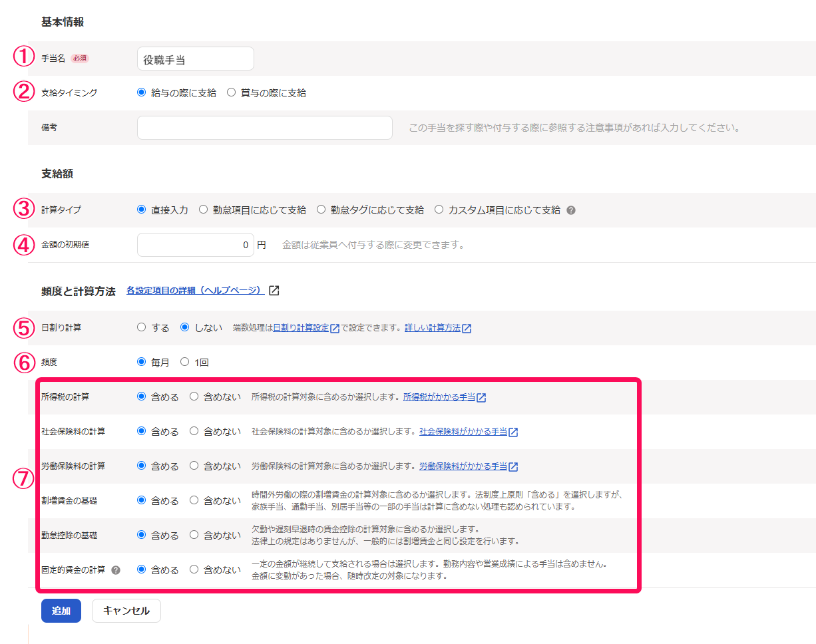Click the キャンセル button
The image size is (816, 644).
pyautogui.click(x=126, y=611)
